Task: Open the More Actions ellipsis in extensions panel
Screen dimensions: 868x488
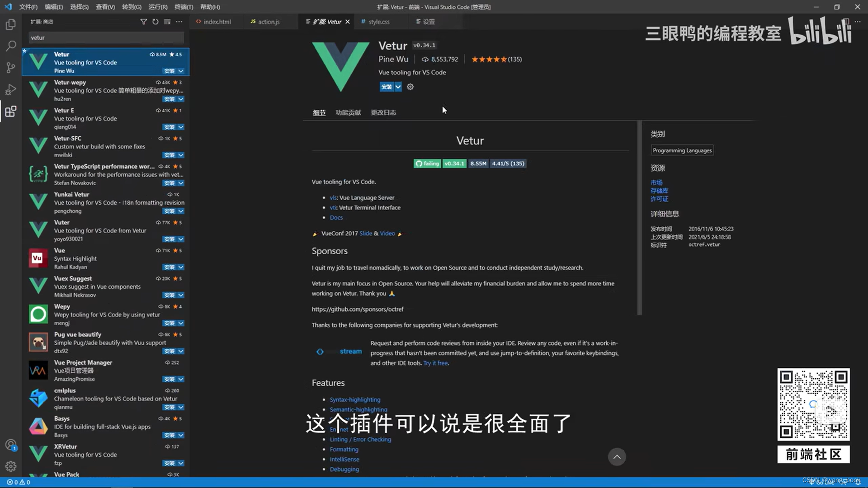Action: (179, 21)
